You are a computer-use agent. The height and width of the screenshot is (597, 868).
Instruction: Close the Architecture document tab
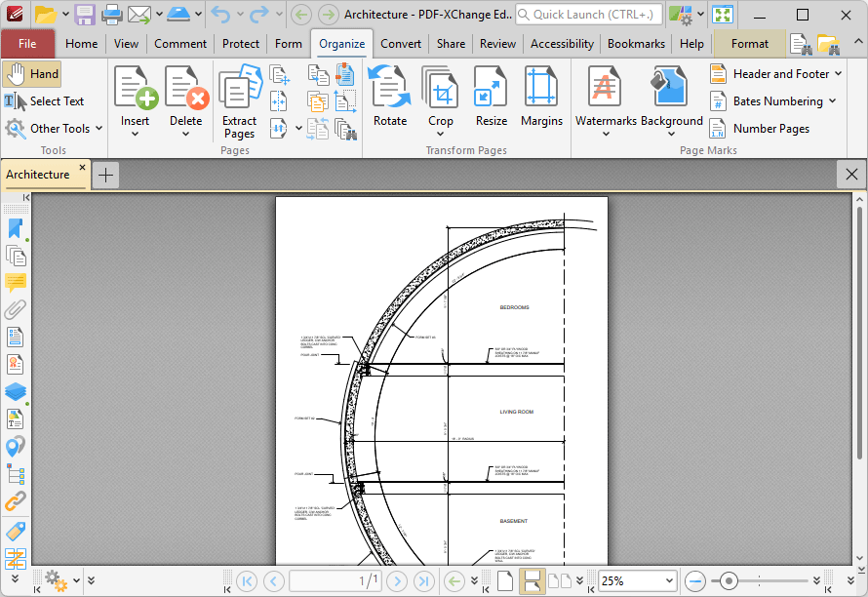[83, 167]
